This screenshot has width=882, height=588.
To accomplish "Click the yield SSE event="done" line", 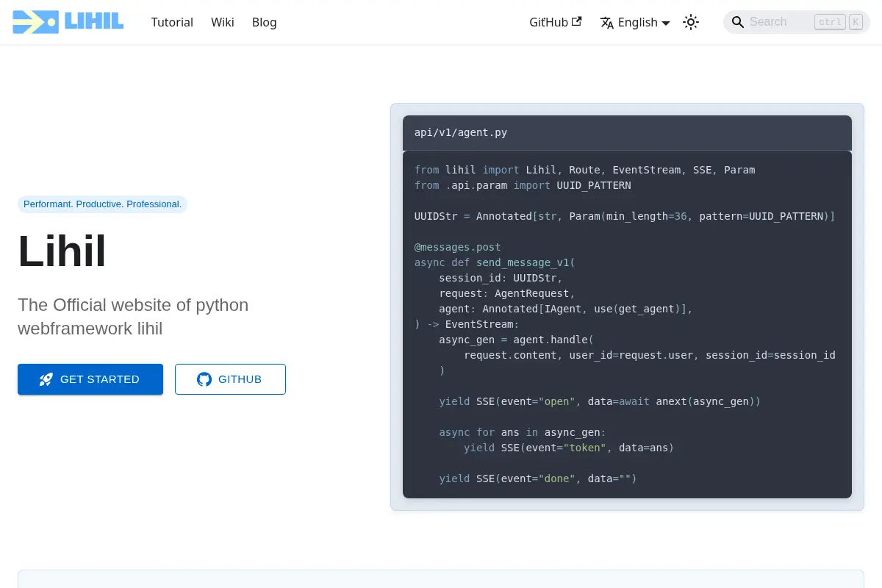I will pos(538,478).
